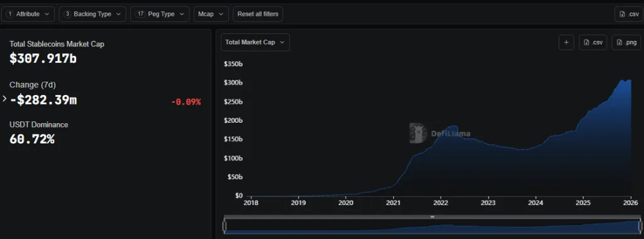This screenshot has width=644, height=239.
Task: Click the $300b y-axis label
Action: click(233, 82)
